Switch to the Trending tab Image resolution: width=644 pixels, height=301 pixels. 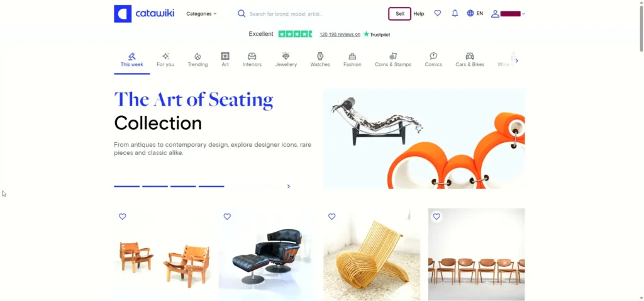197,60
